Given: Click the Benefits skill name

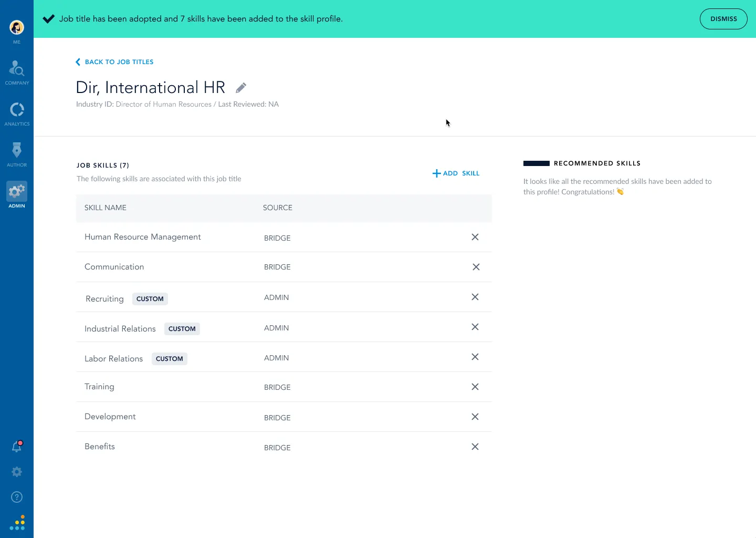Looking at the screenshot, I should click(100, 447).
